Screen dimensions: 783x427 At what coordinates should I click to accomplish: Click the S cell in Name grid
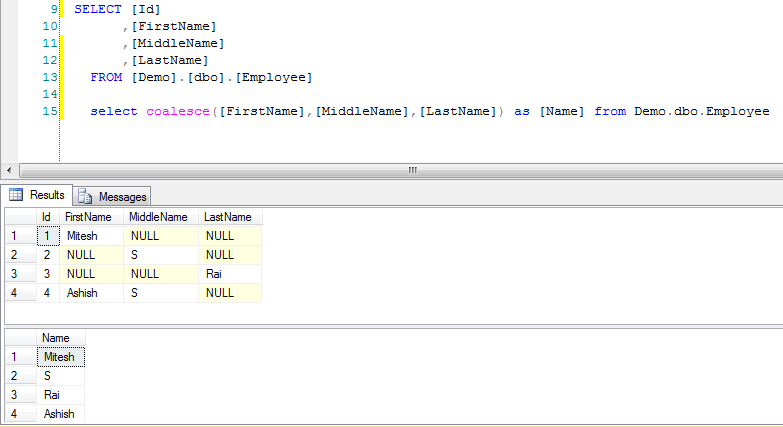tap(60, 376)
